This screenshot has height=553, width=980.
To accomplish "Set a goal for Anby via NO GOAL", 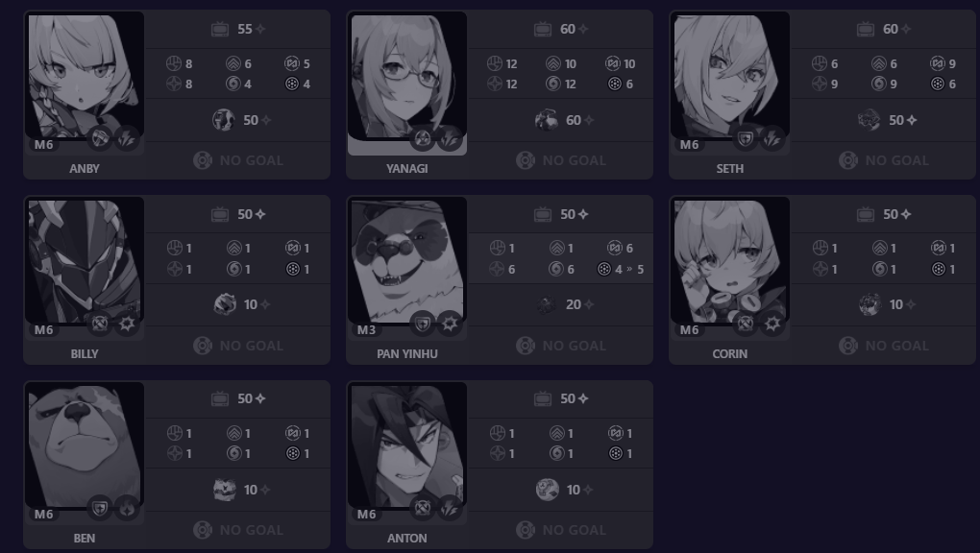I will 238,160.
